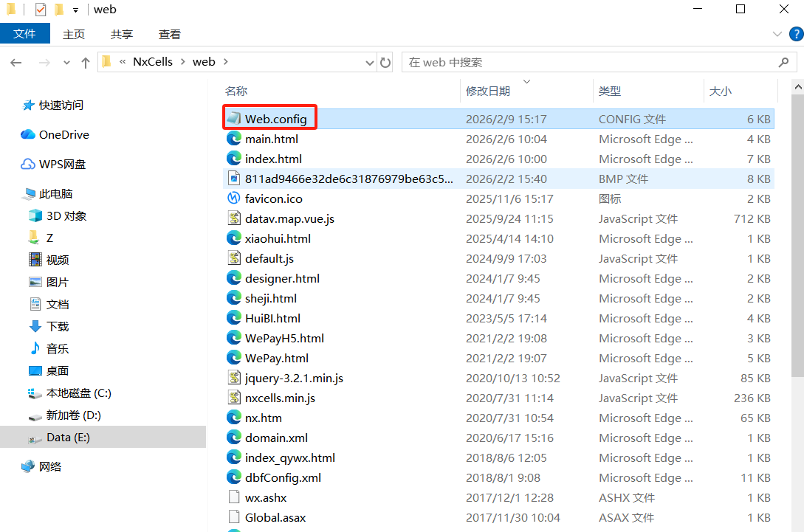Click the back navigation arrow

pyautogui.click(x=16, y=63)
